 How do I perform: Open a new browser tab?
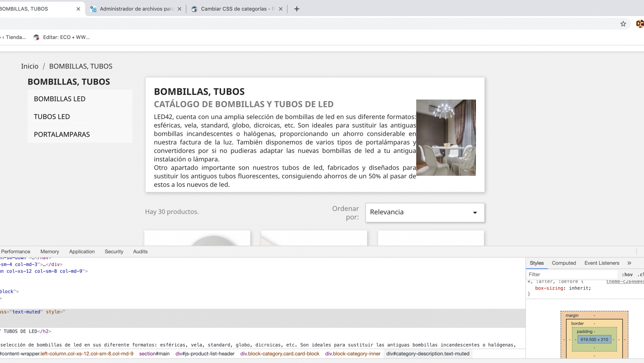point(297,9)
